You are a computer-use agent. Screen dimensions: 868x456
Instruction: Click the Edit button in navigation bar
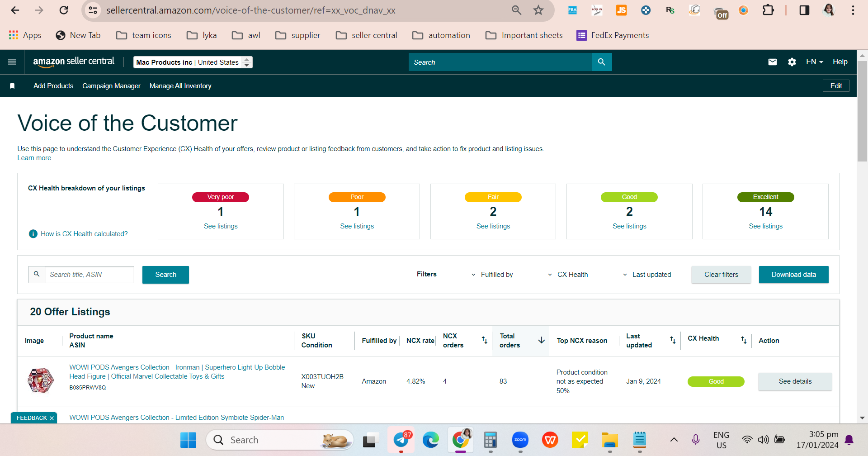[836, 86]
